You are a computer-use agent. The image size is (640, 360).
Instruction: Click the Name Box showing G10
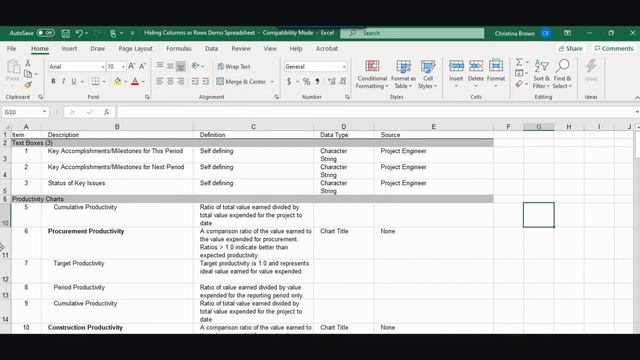(25, 112)
